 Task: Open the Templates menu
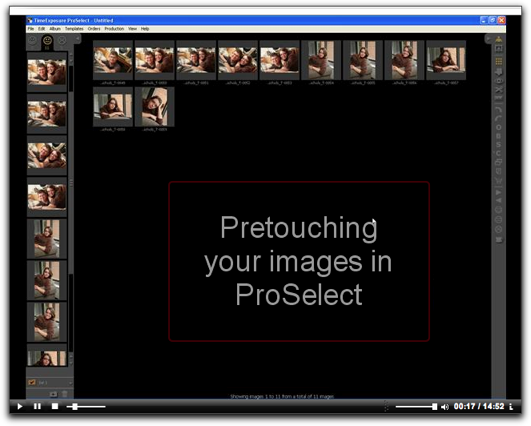click(74, 29)
